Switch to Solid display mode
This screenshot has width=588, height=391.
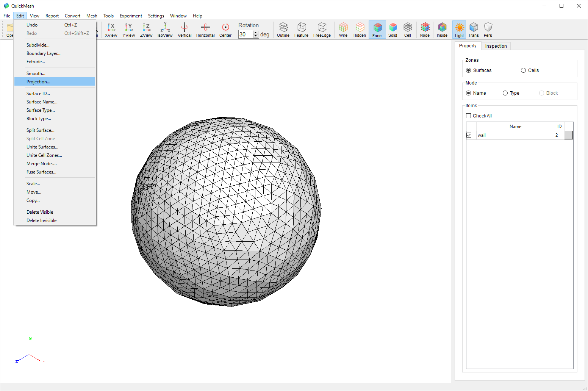[393, 30]
